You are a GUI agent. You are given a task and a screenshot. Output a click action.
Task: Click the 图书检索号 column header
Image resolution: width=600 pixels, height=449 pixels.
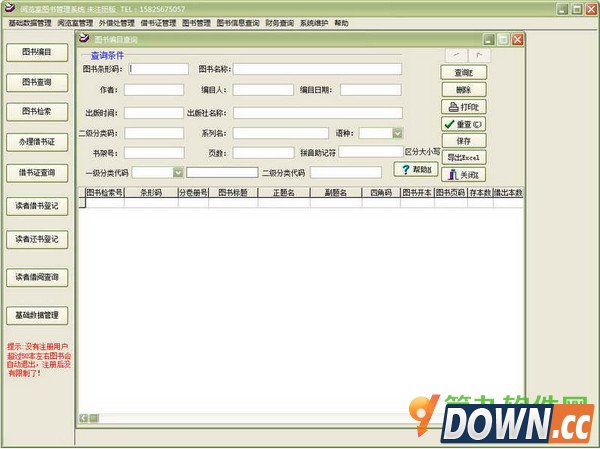point(104,193)
